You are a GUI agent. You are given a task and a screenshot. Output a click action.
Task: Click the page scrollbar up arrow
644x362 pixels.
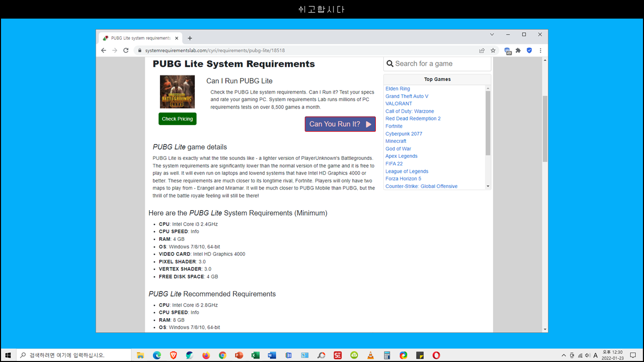click(x=545, y=60)
